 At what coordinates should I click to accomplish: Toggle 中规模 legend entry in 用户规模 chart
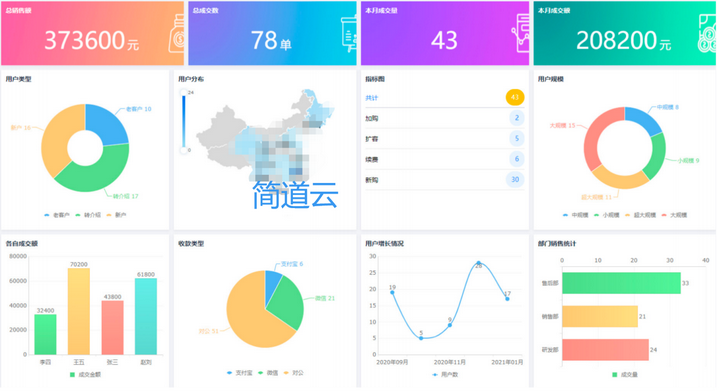(x=575, y=215)
